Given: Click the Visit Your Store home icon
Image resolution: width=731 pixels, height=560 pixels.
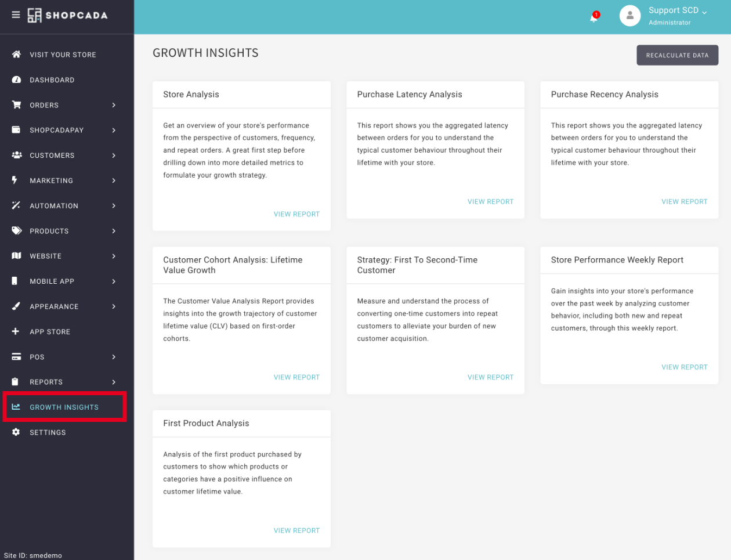Looking at the screenshot, I should pyautogui.click(x=16, y=55).
